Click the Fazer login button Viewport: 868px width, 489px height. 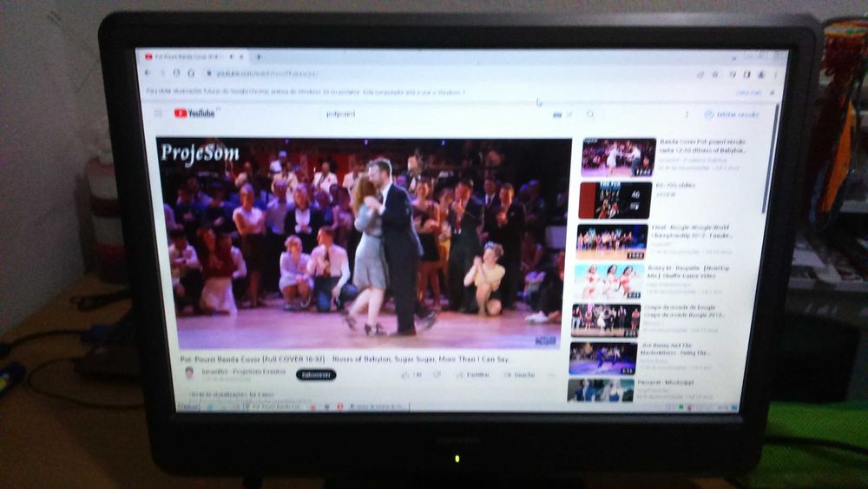pyautogui.click(x=731, y=115)
